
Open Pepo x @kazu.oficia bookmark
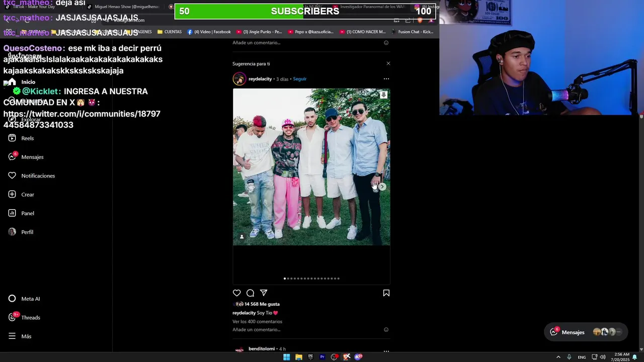coord(311,32)
